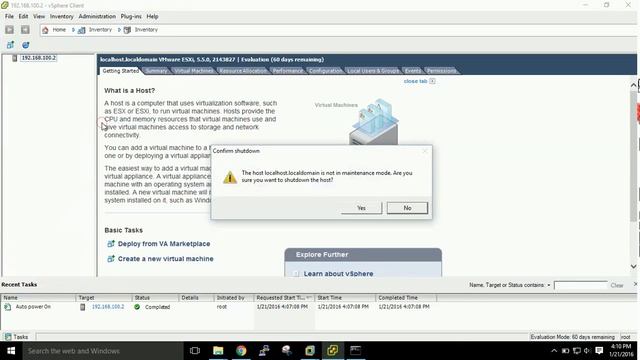The width and height of the screenshot is (640, 360).
Task: Click Deploy from VA Marketplace link
Action: pyautogui.click(x=164, y=244)
